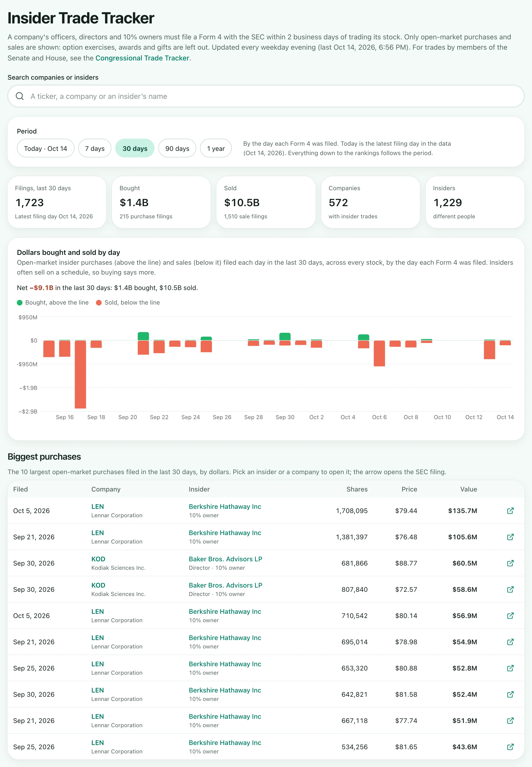Click the price value $88.77
532x767 pixels.
(406, 563)
